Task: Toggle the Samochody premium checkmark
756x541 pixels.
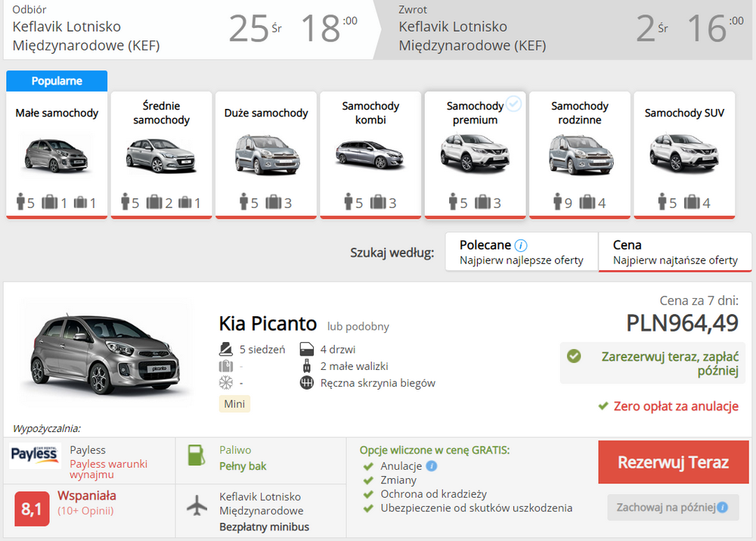Action: click(x=514, y=104)
